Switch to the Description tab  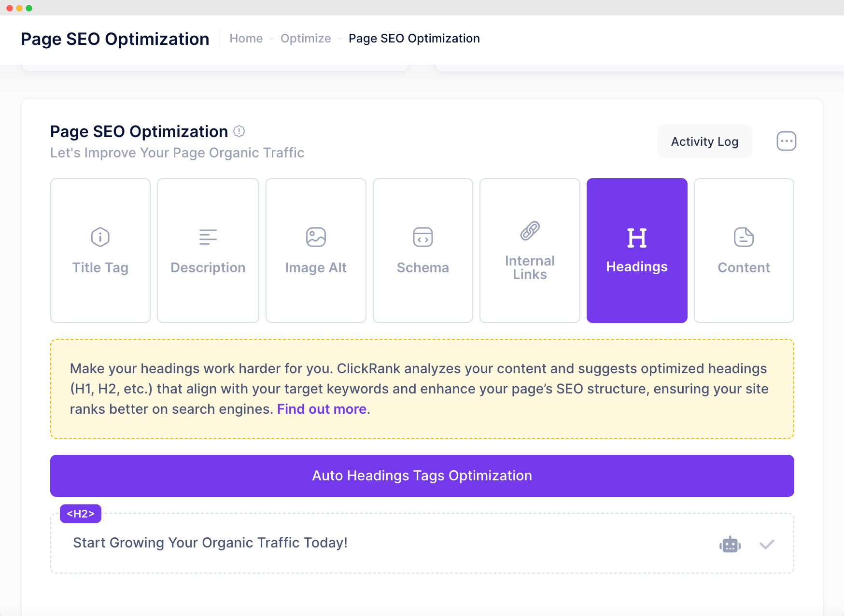click(208, 251)
